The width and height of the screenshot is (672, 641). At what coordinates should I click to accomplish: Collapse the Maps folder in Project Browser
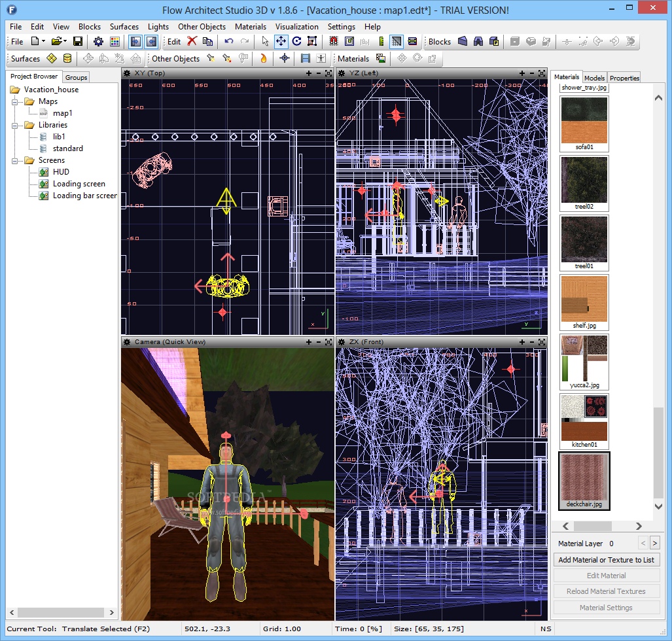pos(15,102)
